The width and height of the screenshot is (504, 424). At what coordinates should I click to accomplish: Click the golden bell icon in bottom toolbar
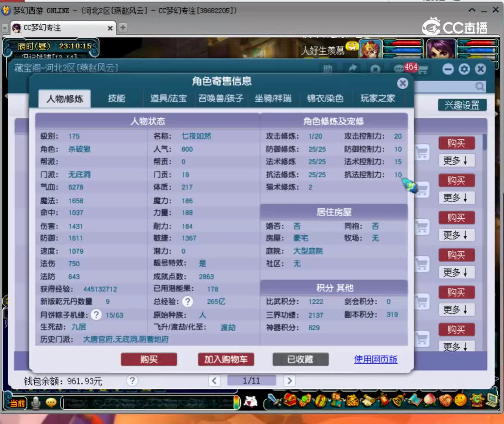coord(399,400)
